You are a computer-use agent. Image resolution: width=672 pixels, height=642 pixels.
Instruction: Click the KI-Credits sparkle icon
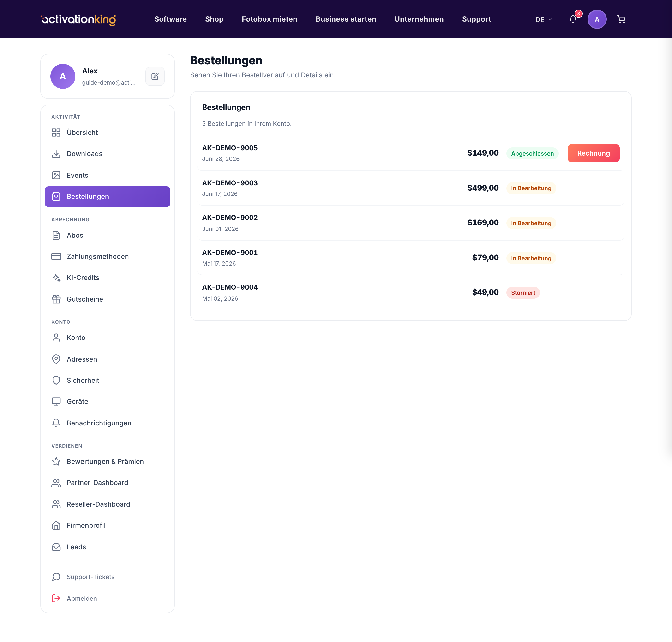point(56,278)
